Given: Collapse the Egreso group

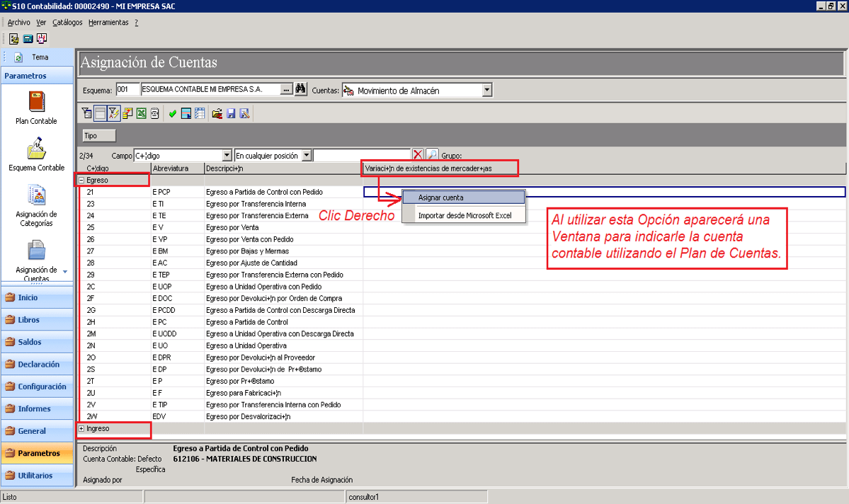Looking at the screenshot, I should pyautogui.click(x=81, y=181).
